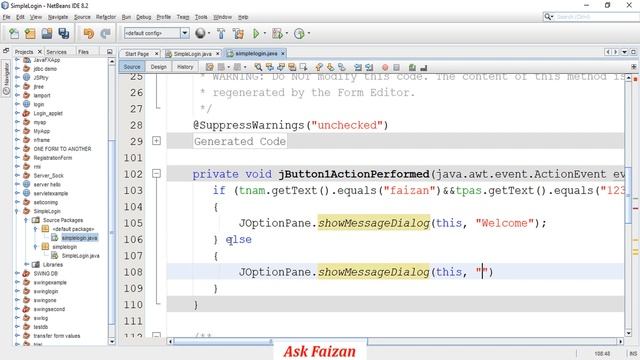640x360 pixels.
Task: Click the Open Project toolbar icon
Action: [47, 33]
